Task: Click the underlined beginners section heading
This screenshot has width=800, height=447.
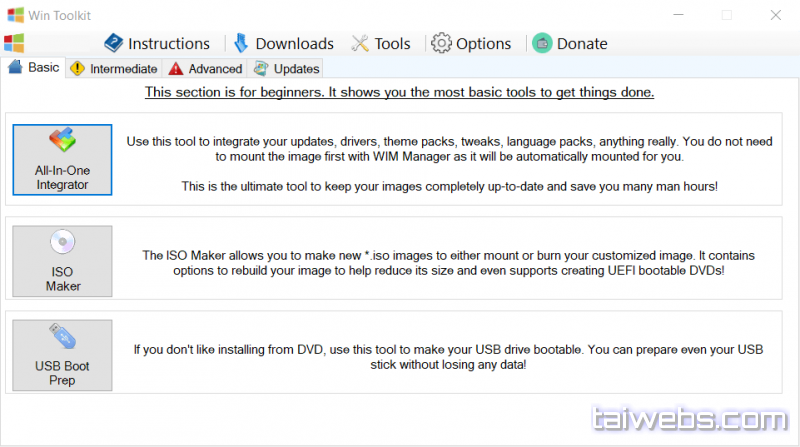Action: point(399,93)
